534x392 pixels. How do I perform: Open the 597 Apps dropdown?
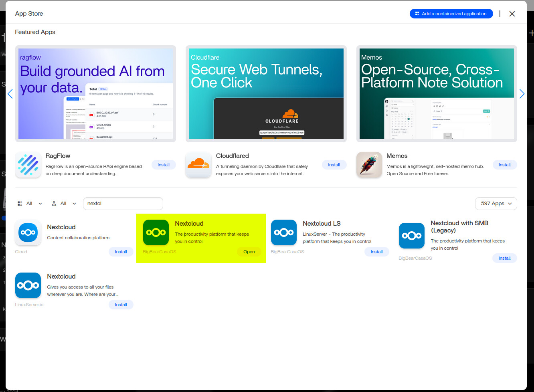(496, 204)
